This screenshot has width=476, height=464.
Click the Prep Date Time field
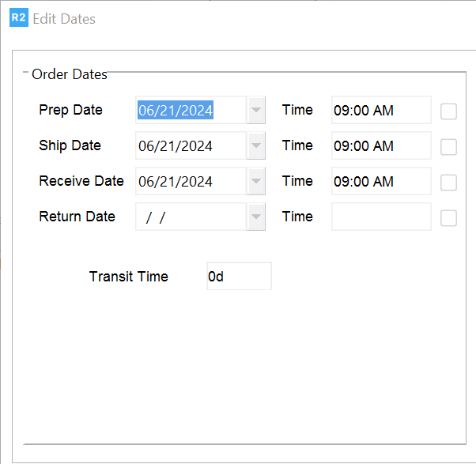tap(380, 111)
